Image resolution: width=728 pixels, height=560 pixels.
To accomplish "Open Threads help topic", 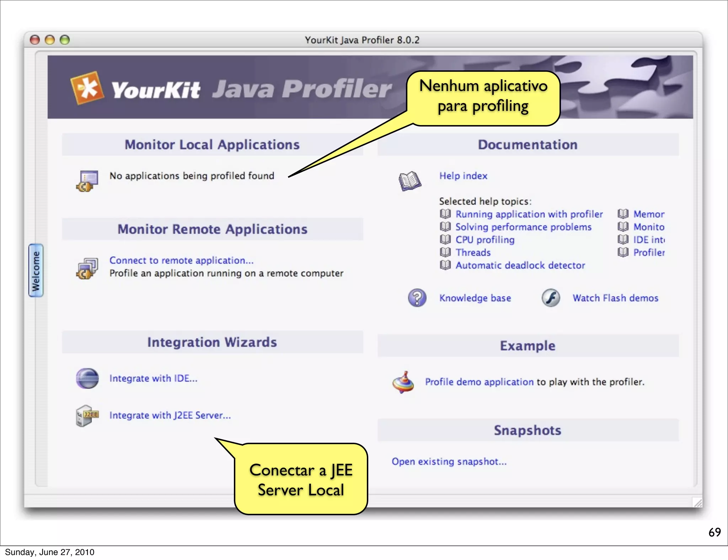I will click(x=473, y=253).
